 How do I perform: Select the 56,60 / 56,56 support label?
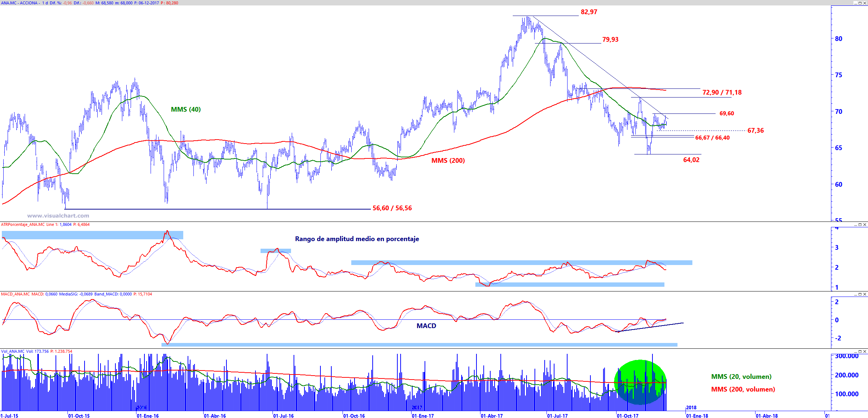(392, 208)
